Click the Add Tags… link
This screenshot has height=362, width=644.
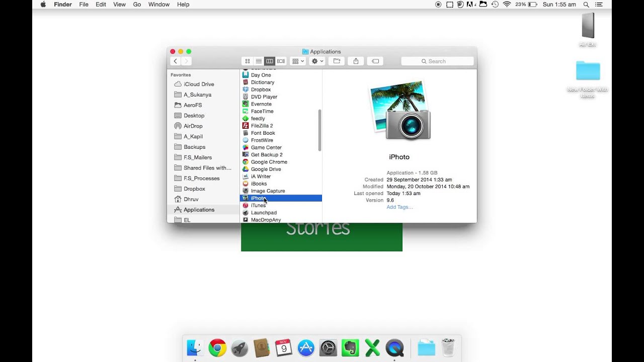coord(399,207)
